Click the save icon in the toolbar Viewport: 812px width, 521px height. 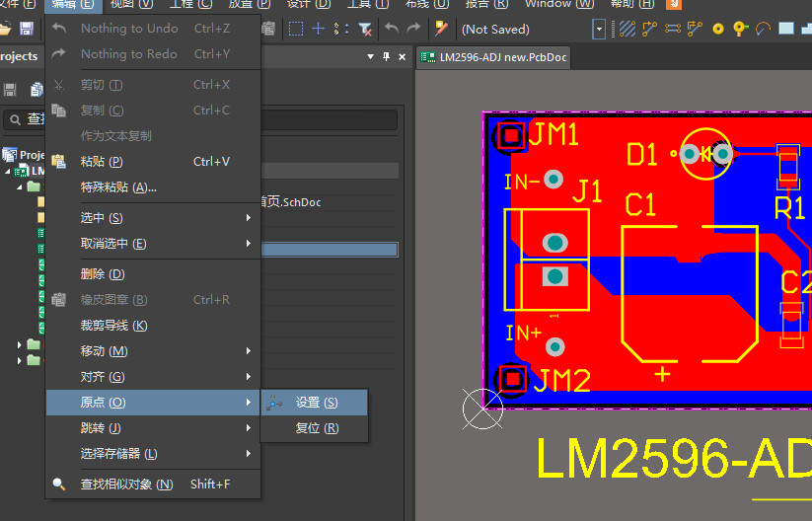point(27,29)
